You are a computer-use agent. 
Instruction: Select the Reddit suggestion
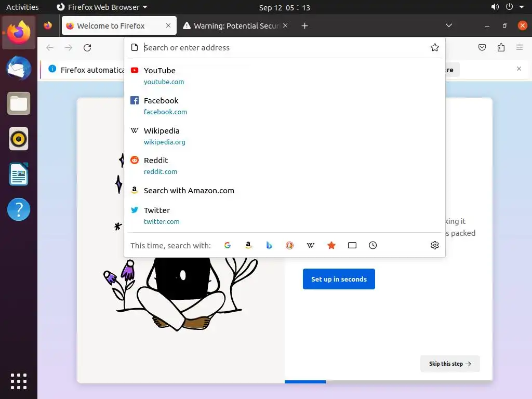pos(284,166)
